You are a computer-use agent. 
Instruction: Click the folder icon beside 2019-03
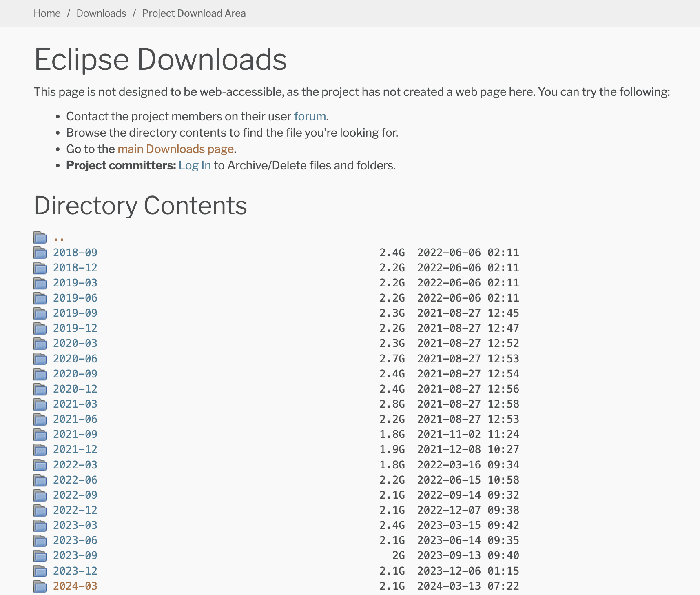pos(40,283)
